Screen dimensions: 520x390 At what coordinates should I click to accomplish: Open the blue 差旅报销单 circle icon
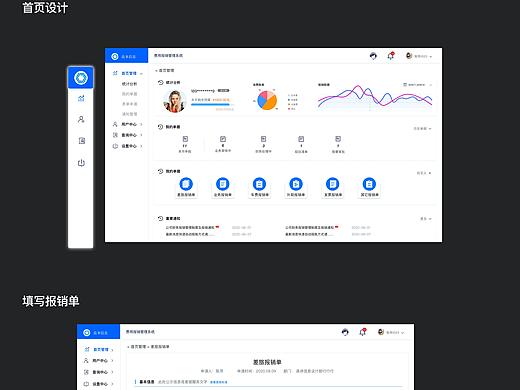(x=186, y=184)
